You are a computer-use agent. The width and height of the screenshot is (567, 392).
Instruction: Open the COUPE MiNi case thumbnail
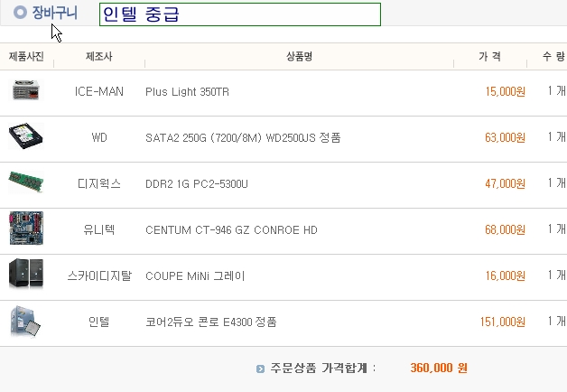tap(26, 274)
